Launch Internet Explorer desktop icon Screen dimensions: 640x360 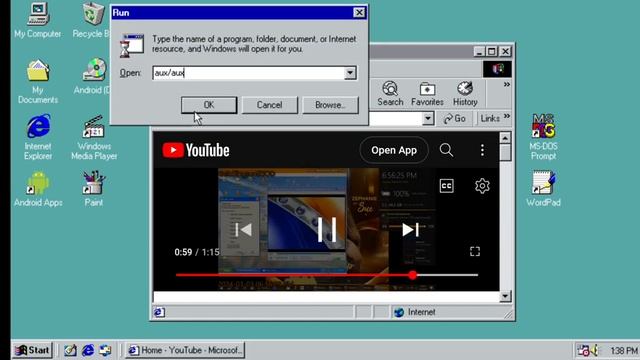[x=38, y=137]
